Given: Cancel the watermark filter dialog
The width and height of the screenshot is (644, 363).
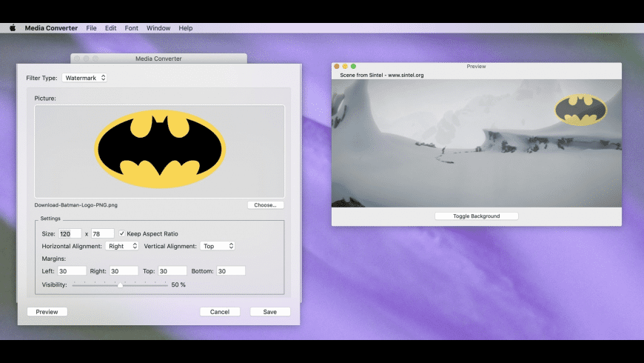Looking at the screenshot, I should [220, 312].
